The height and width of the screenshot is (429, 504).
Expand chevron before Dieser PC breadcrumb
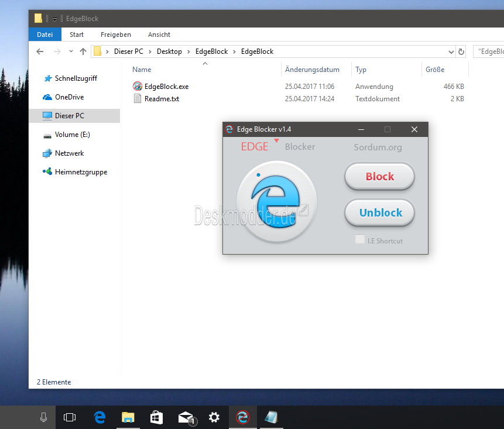click(107, 52)
